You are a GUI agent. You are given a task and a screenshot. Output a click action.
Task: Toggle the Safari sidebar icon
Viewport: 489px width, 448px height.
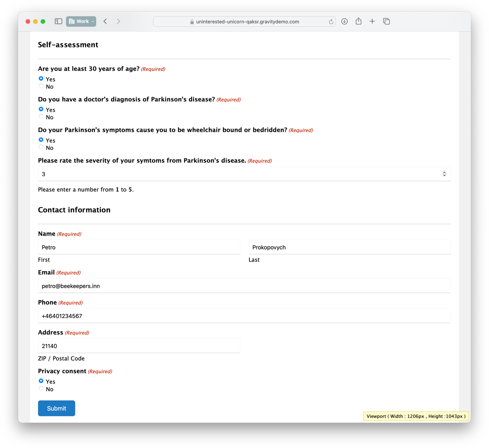[58, 21]
